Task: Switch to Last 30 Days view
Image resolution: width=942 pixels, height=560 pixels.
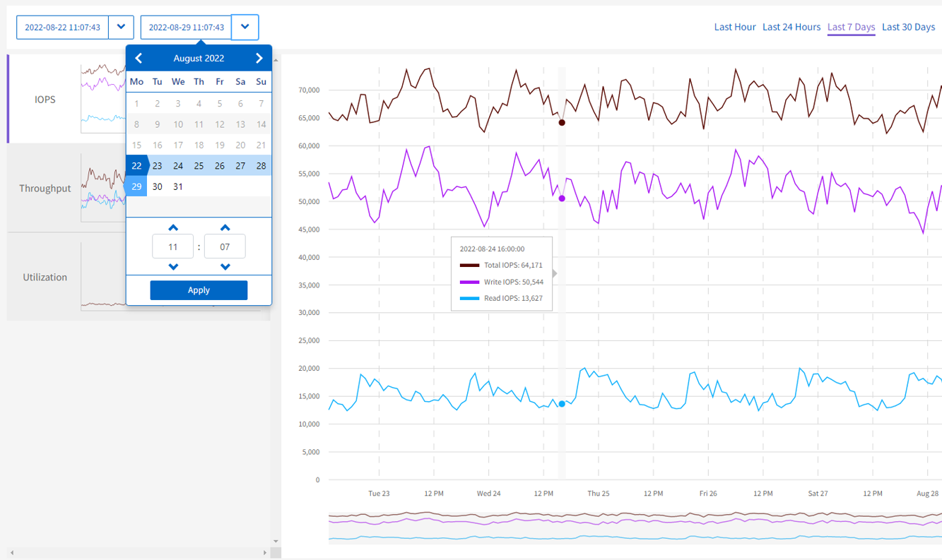Action: click(908, 27)
